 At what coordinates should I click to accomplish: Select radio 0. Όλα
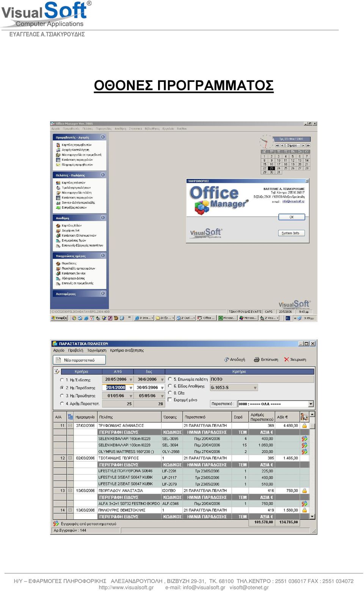[x=170, y=393]
